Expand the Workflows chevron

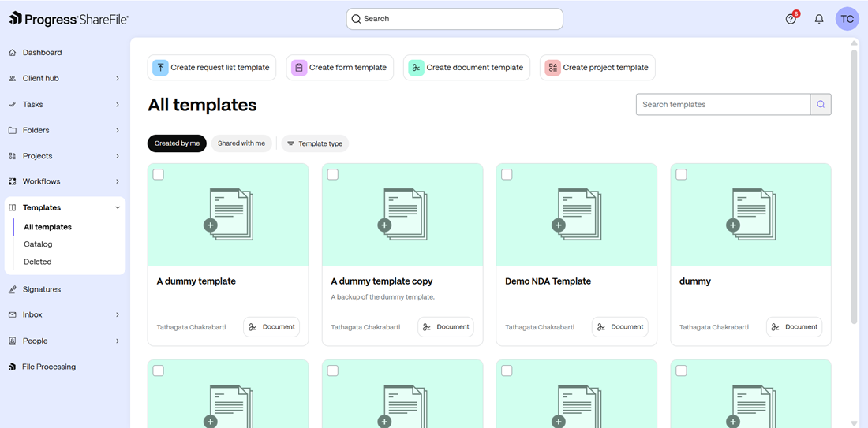(x=118, y=181)
